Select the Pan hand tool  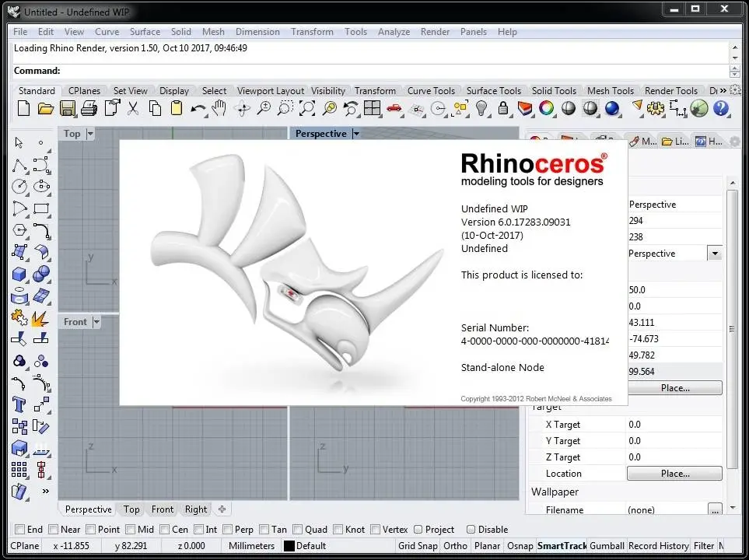click(x=219, y=108)
